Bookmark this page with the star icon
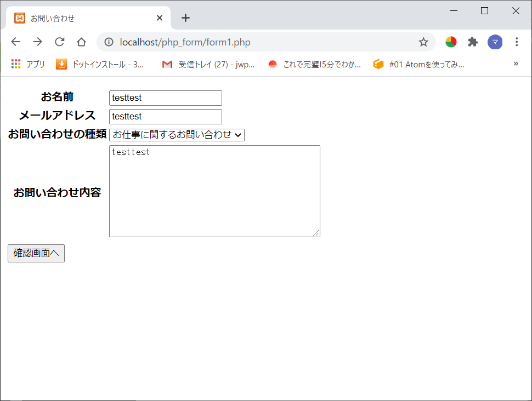Viewport: 532px width, 401px height. (x=423, y=42)
